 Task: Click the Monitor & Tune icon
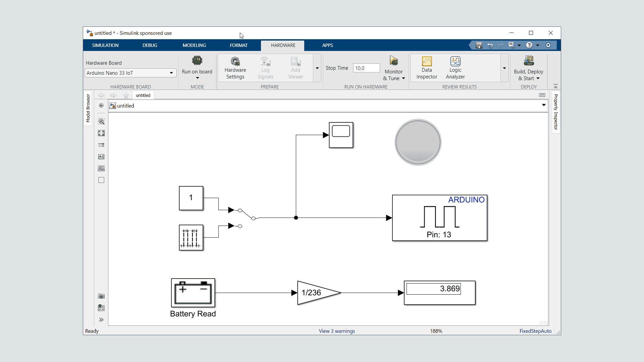point(394,61)
